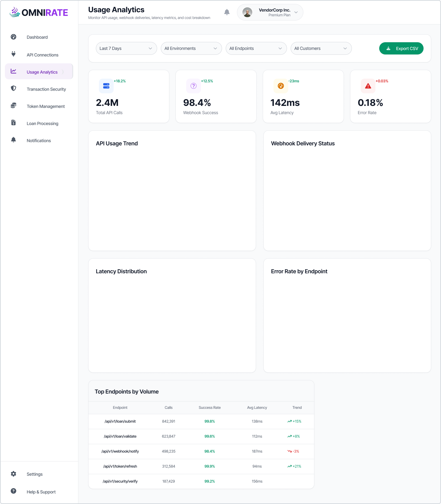Click the Total API Calls server icon
This screenshot has height=504, width=441.
point(106,86)
